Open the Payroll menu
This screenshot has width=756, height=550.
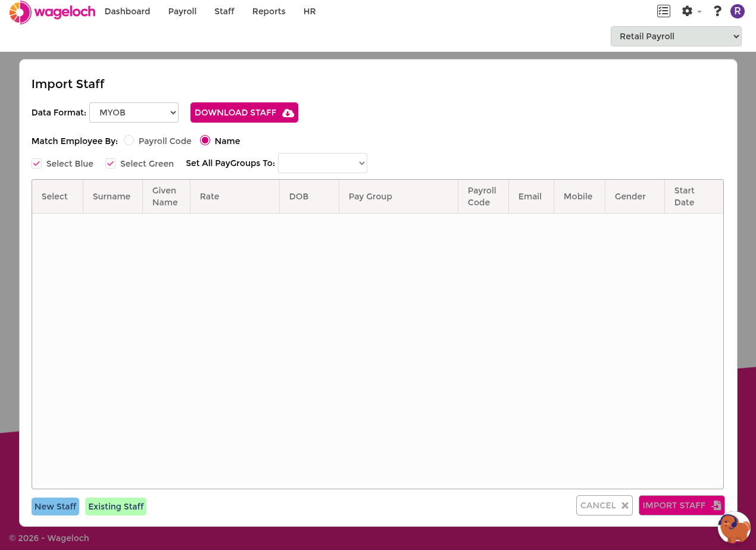[x=182, y=11]
